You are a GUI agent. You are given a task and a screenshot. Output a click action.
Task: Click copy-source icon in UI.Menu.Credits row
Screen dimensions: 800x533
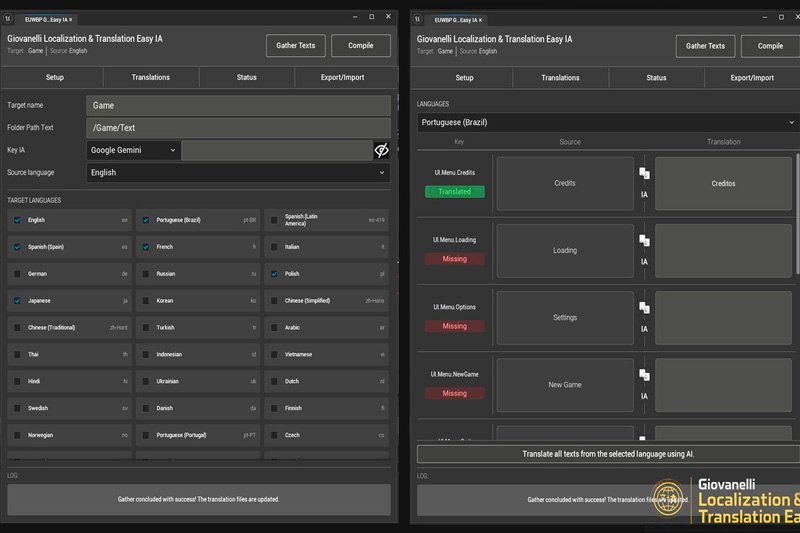(644, 173)
